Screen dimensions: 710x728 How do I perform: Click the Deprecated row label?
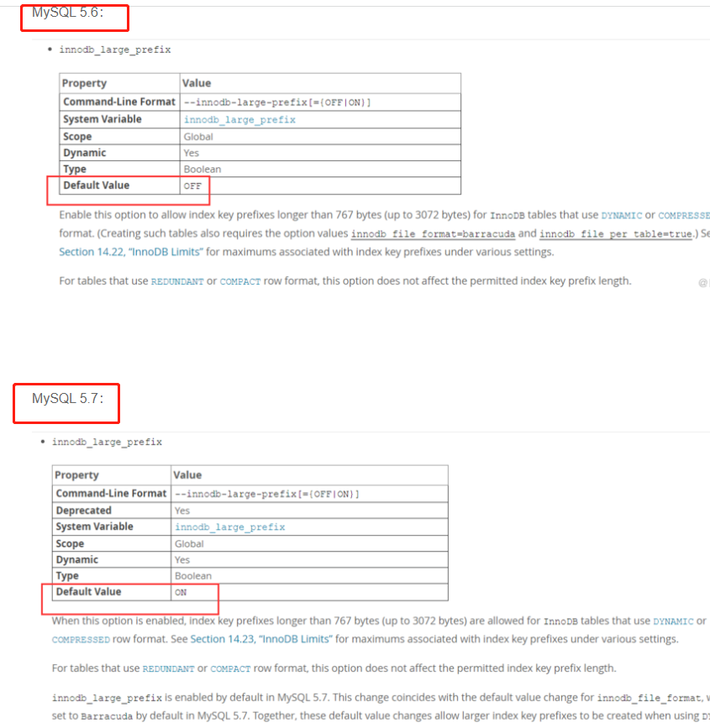[84, 511]
